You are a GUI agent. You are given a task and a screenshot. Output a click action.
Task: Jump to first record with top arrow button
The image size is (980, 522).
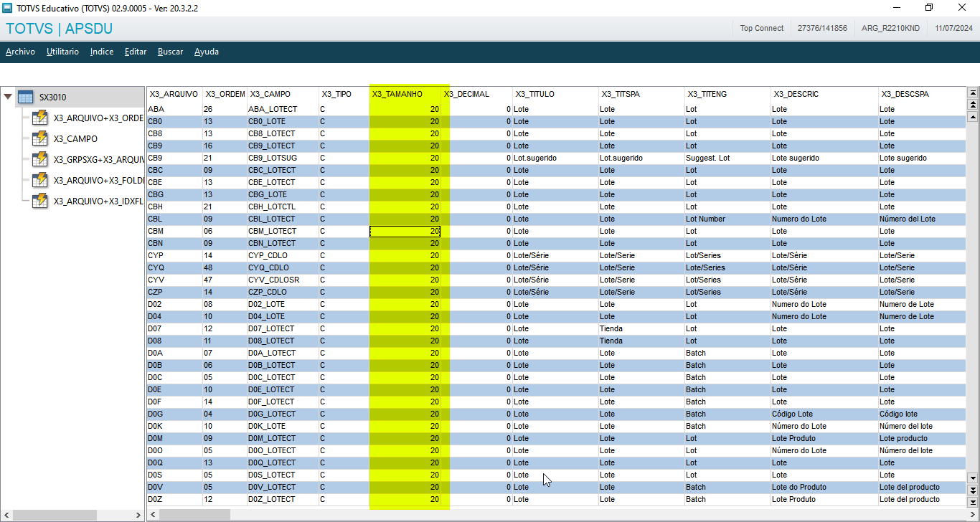[x=973, y=92]
